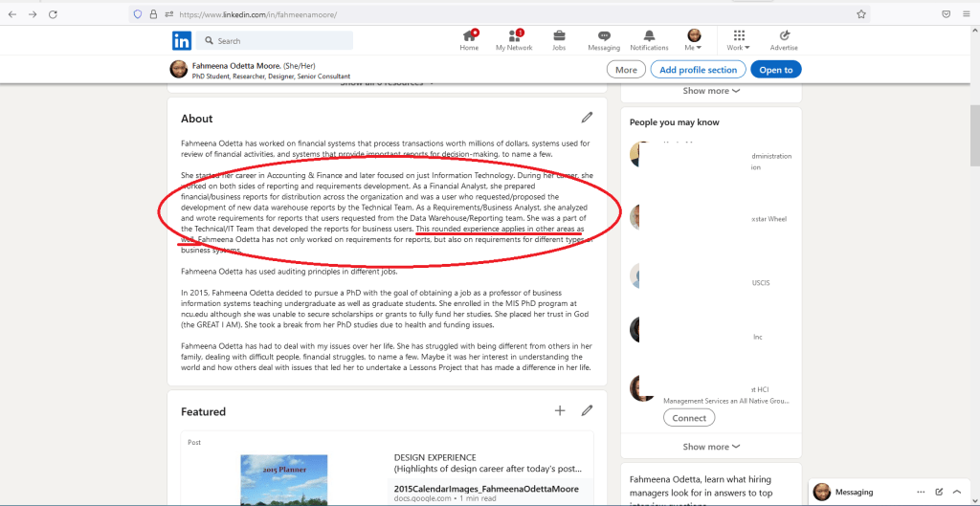Click the LinkedIn logo icon
The width and height of the screenshot is (980, 506).
[x=182, y=41]
